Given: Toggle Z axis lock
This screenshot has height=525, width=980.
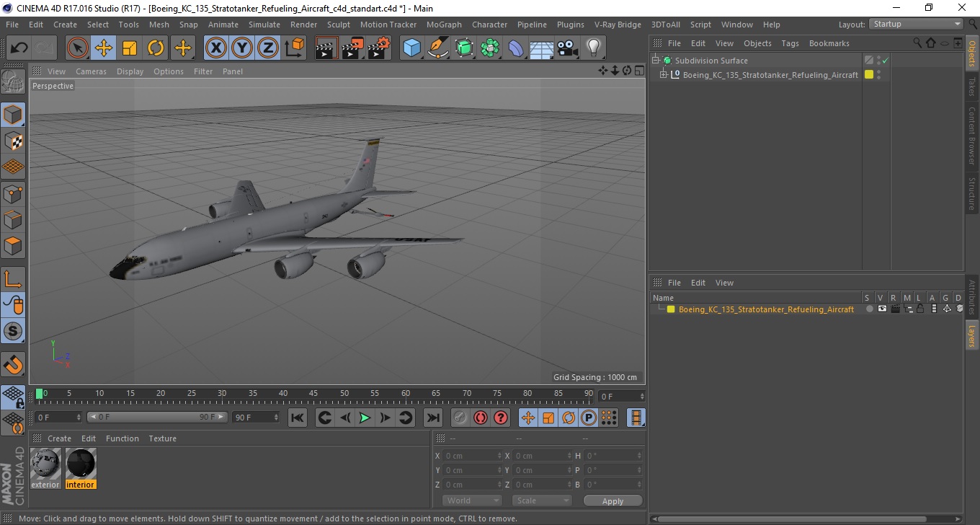Looking at the screenshot, I should pos(268,48).
